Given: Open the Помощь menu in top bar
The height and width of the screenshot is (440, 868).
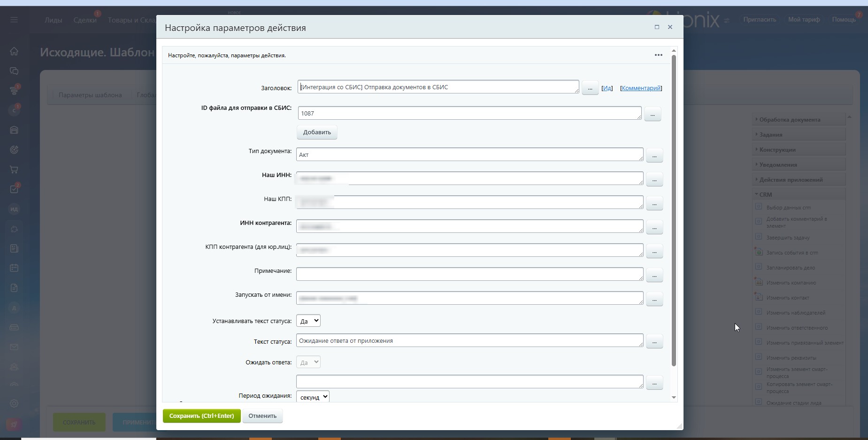Looking at the screenshot, I should pyautogui.click(x=844, y=20).
